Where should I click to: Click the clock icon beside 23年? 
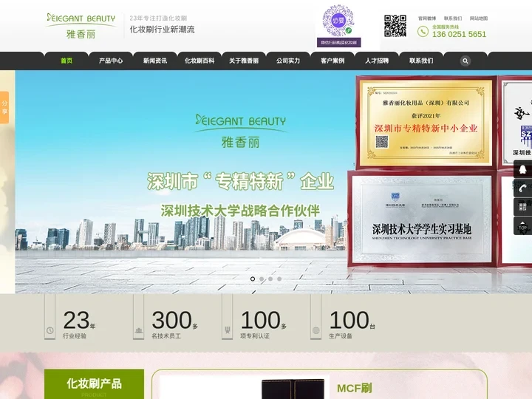50,330
